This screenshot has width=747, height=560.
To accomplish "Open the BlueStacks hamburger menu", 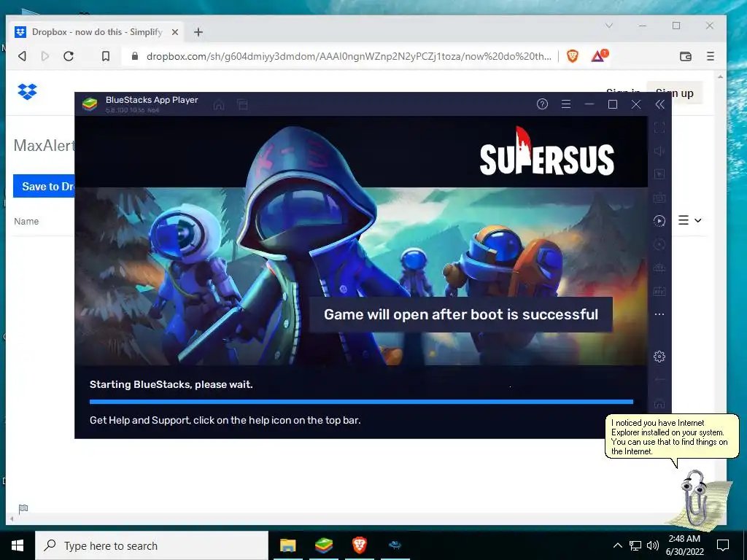I will click(x=566, y=104).
